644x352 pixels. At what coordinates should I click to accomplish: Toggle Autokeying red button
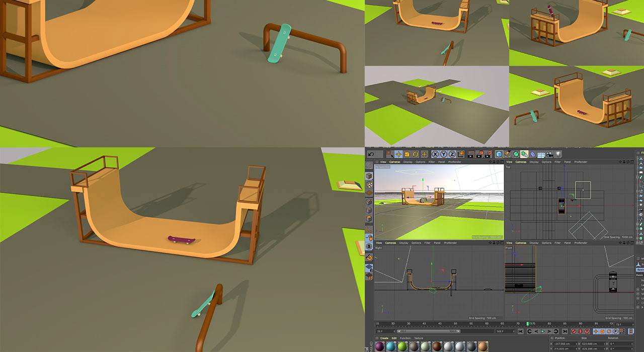[x=580, y=331]
